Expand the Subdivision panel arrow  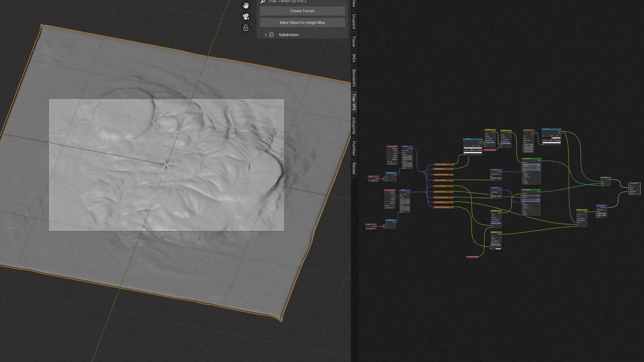[266, 35]
